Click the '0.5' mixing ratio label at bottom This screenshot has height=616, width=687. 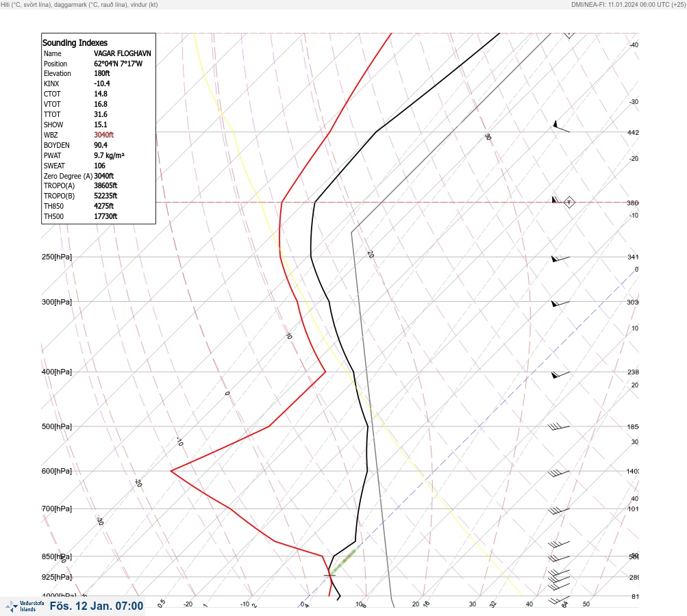tap(162, 603)
